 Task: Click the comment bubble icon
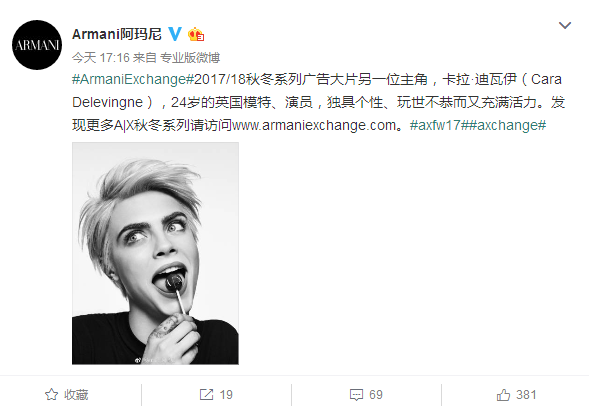[356, 395]
